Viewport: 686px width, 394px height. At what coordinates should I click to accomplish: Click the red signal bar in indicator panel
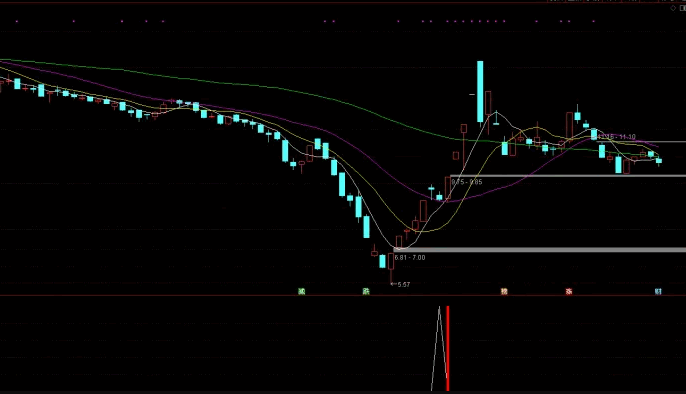coord(448,349)
